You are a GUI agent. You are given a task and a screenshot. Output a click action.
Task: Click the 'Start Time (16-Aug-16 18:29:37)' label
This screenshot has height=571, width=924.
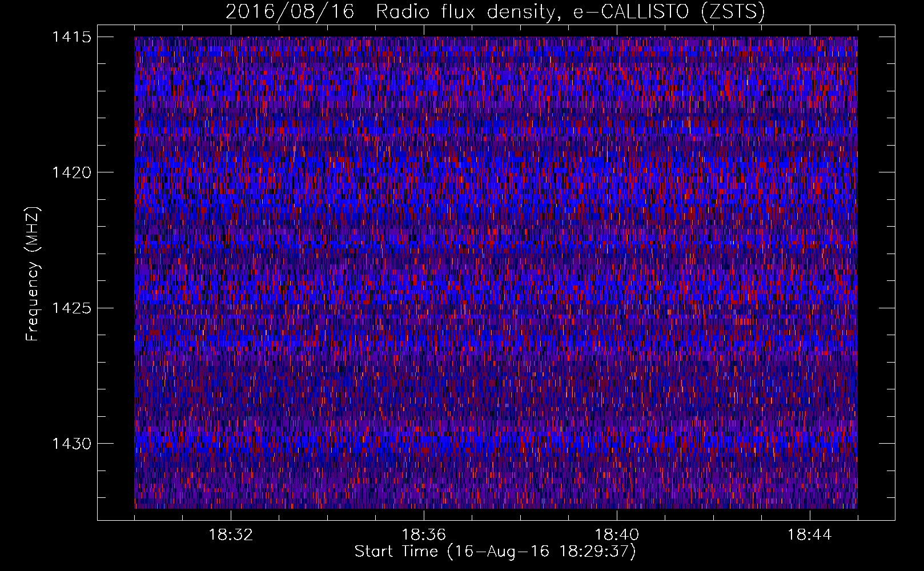[x=495, y=552]
